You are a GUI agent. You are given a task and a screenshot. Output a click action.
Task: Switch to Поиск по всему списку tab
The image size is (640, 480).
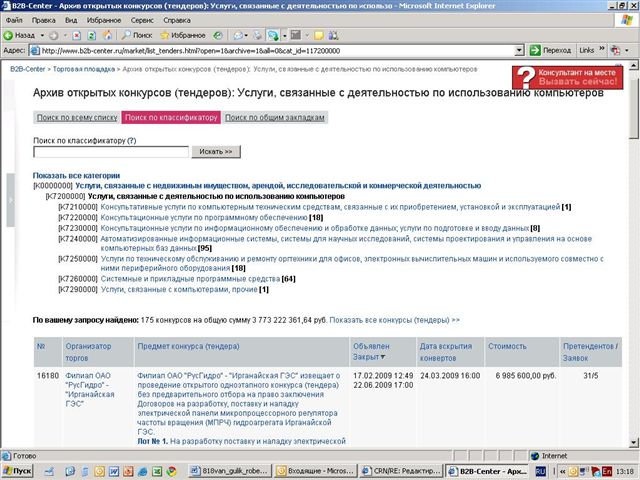click(x=77, y=118)
